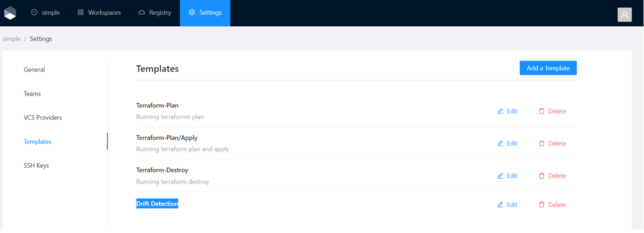The image size is (644, 233).
Task: Click the simple breadcrumb link
Action: point(11,39)
